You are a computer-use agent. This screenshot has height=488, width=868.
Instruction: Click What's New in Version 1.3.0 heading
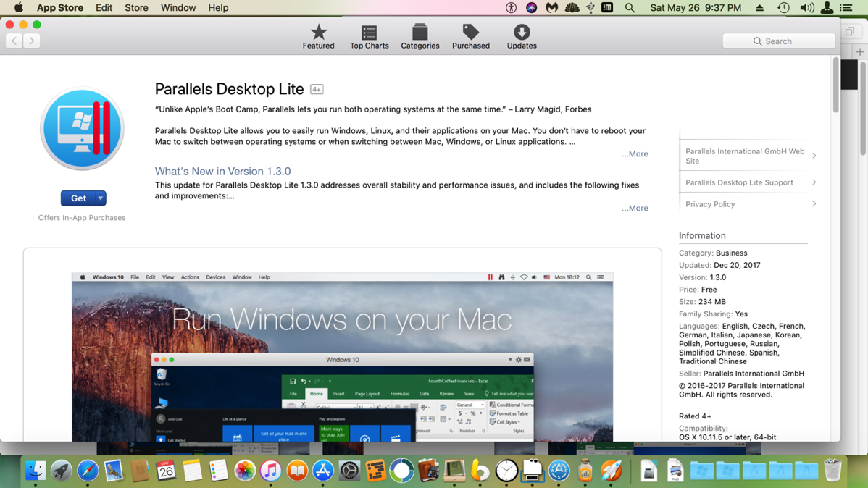[222, 171]
